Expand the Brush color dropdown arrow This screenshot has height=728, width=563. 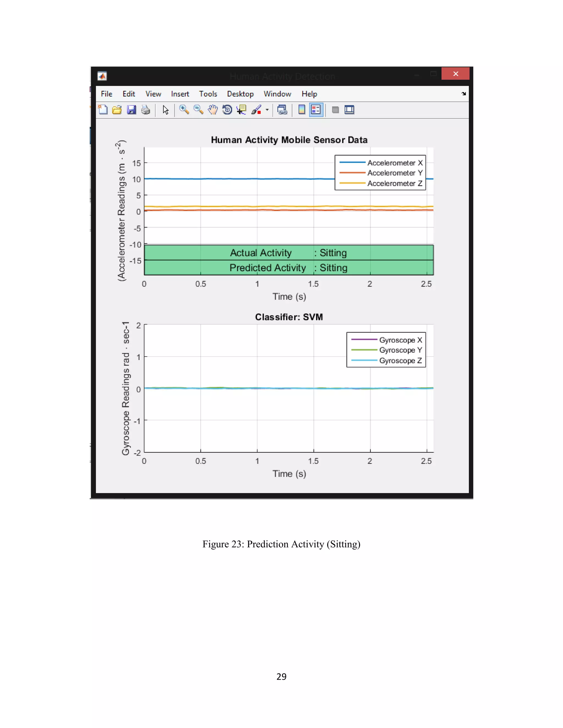pos(267,110)
